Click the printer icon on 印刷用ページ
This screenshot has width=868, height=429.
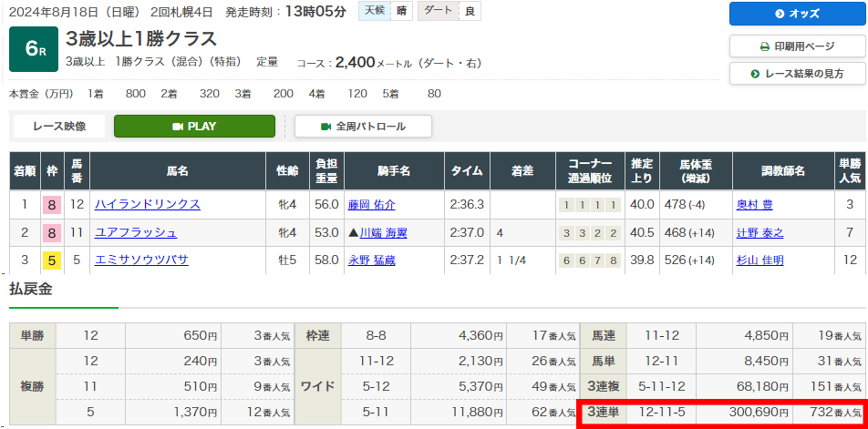point(765,46)
